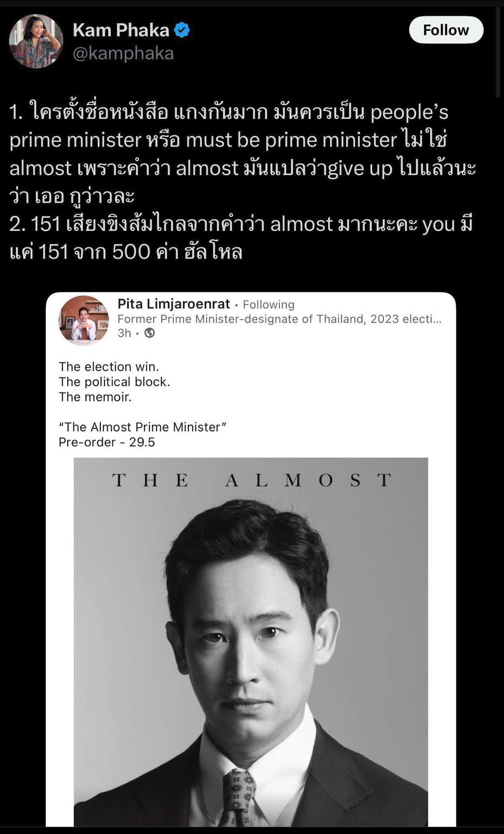Image resolution: width=504 pixels, height=834 pixels.
Task: Click the Follow button
Action: coord(446,30)
